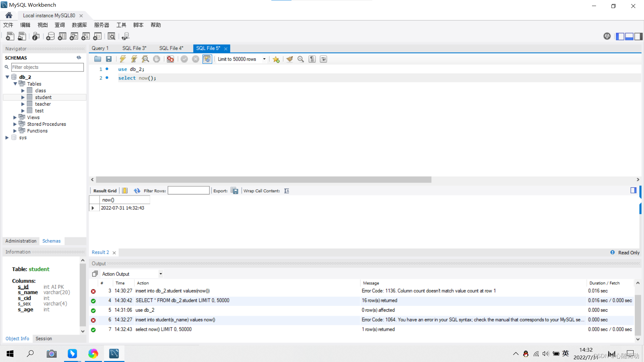Image resolution: width=644 pixels, height=362 pixels.
Task: Switch to SQL File 3 tab
Action: click(x=134, y=48)
